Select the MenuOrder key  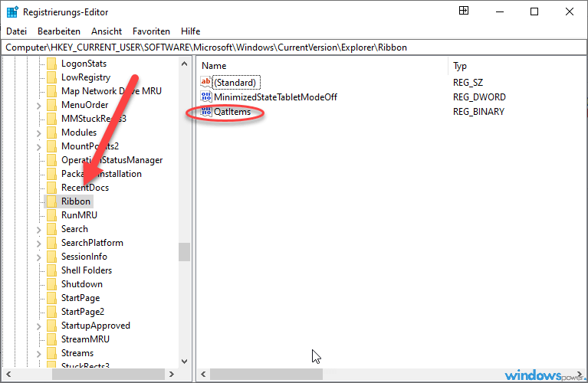tap(85, 105)
